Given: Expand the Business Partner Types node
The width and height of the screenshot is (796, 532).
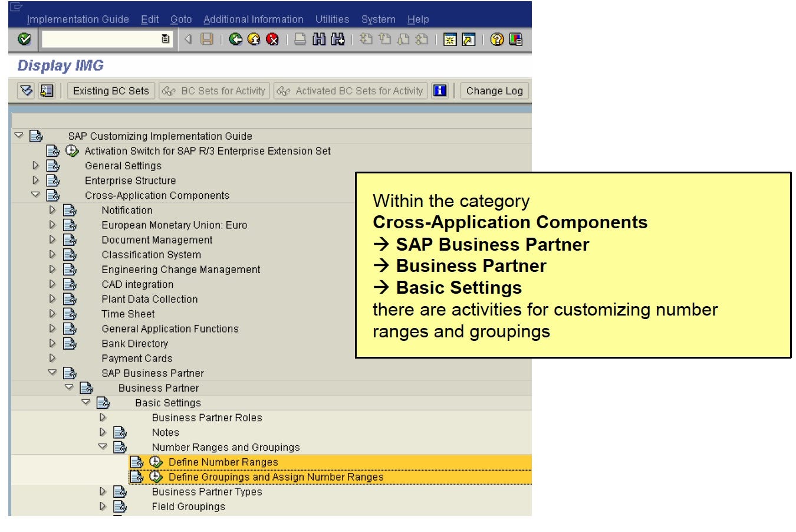Looking at the screenshot, I should (103, 491).
